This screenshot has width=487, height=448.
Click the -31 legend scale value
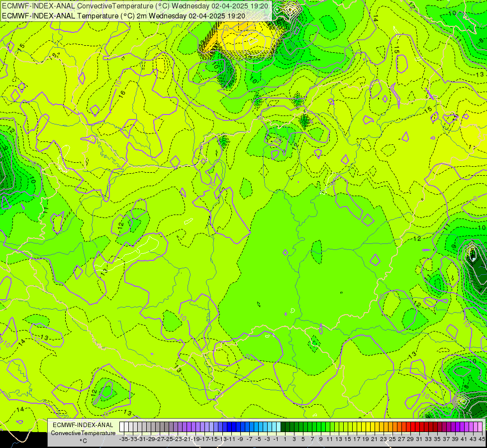tap(142, 439)
